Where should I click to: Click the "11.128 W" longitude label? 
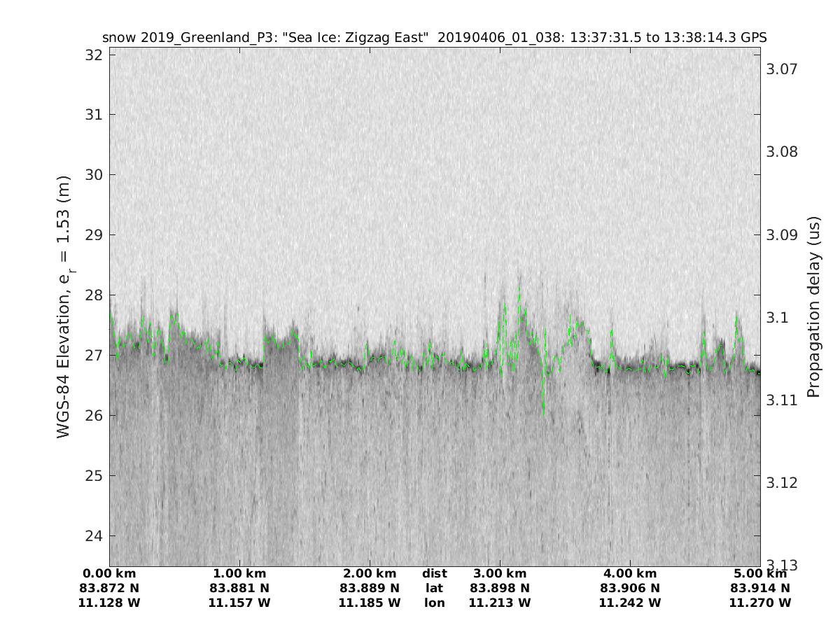point(109,603)
